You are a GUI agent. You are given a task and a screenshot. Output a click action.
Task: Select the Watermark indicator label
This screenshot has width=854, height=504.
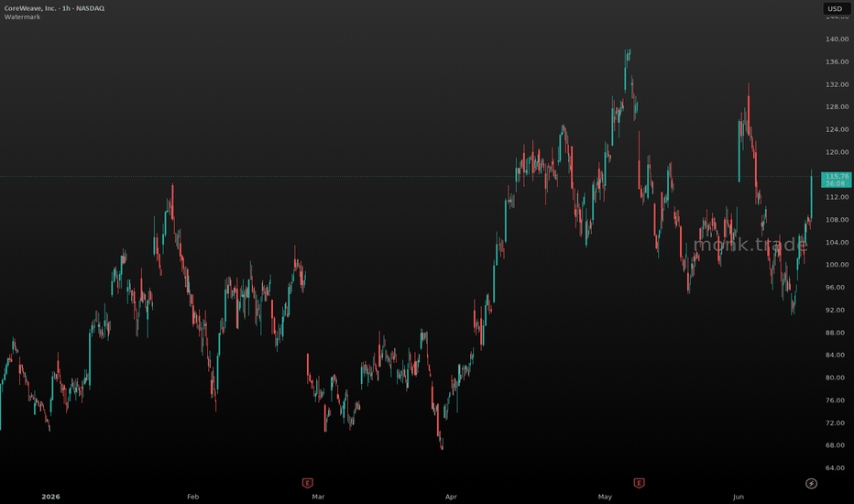point(22,16)
